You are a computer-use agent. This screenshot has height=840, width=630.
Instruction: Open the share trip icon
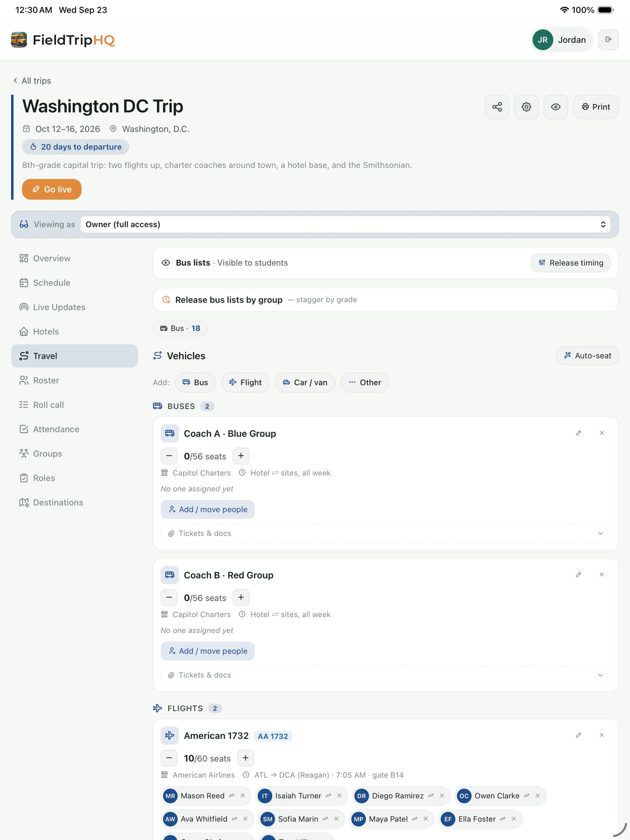(497, 107)
